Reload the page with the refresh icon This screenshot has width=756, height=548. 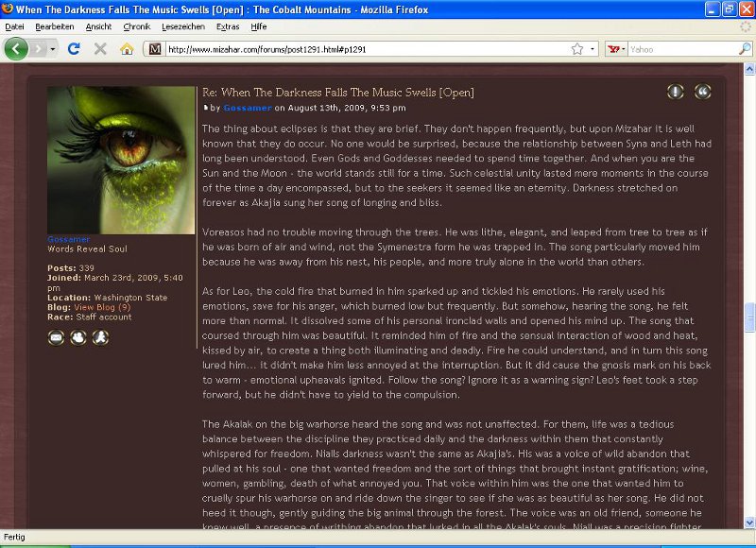click(74, 49)
